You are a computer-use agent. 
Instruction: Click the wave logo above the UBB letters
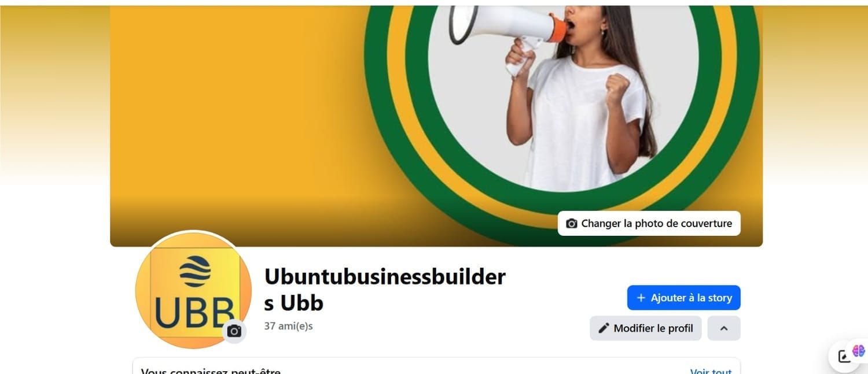coord(195,272)
